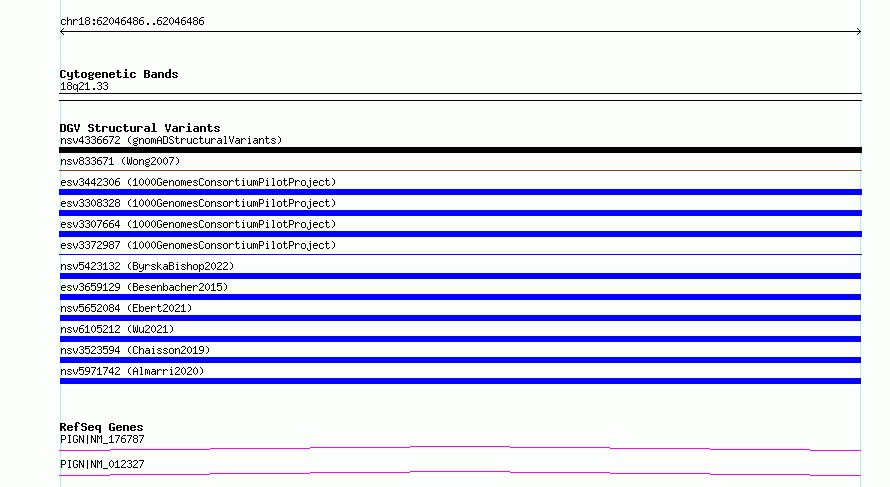
Task: Open variant esv3308328 label
Action: 198,203
